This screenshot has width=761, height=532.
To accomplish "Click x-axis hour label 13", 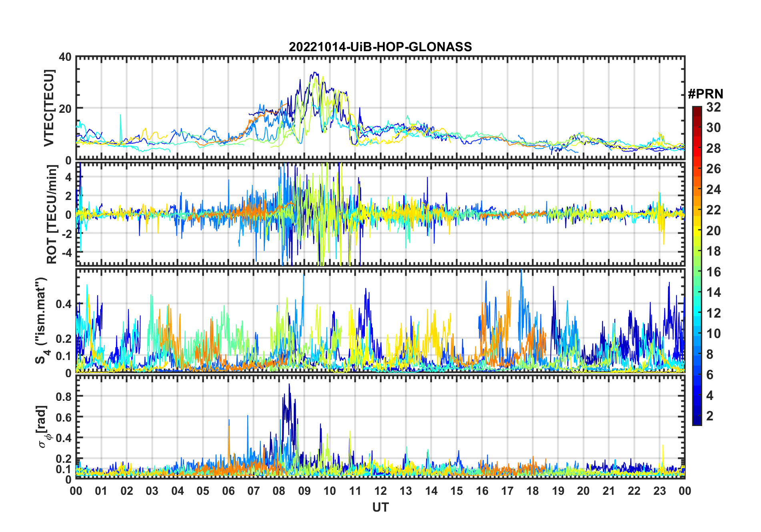I will pyautogui.click(x=406, y=491).
